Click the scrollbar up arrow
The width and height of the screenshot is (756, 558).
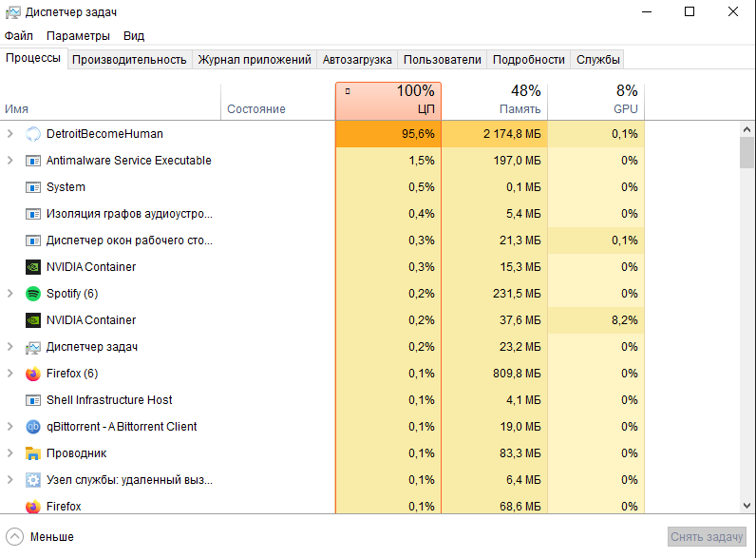coord(747,129)
